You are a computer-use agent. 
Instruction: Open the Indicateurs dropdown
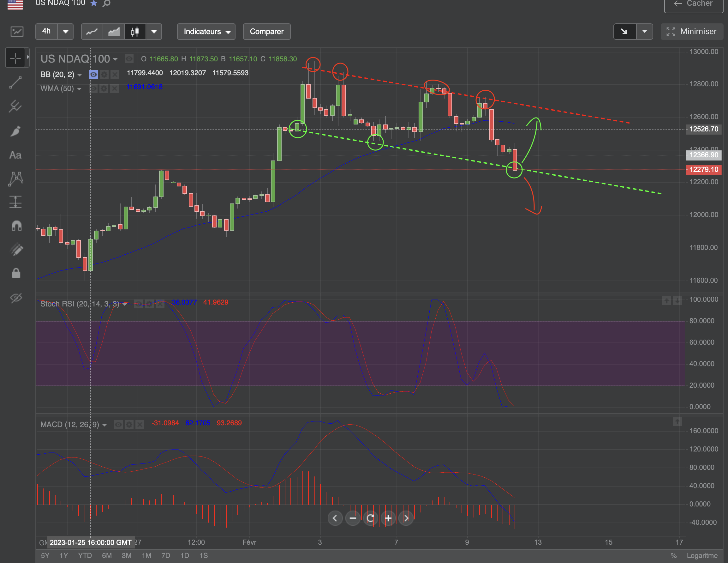[x=206, y=32]
